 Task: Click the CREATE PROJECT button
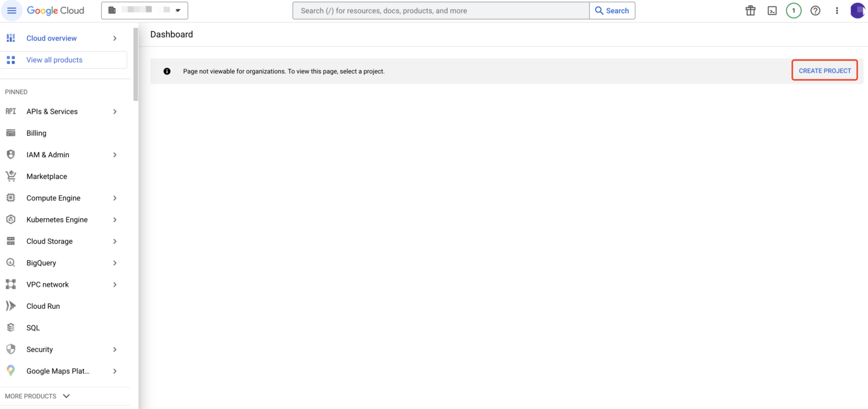[824, 70]
